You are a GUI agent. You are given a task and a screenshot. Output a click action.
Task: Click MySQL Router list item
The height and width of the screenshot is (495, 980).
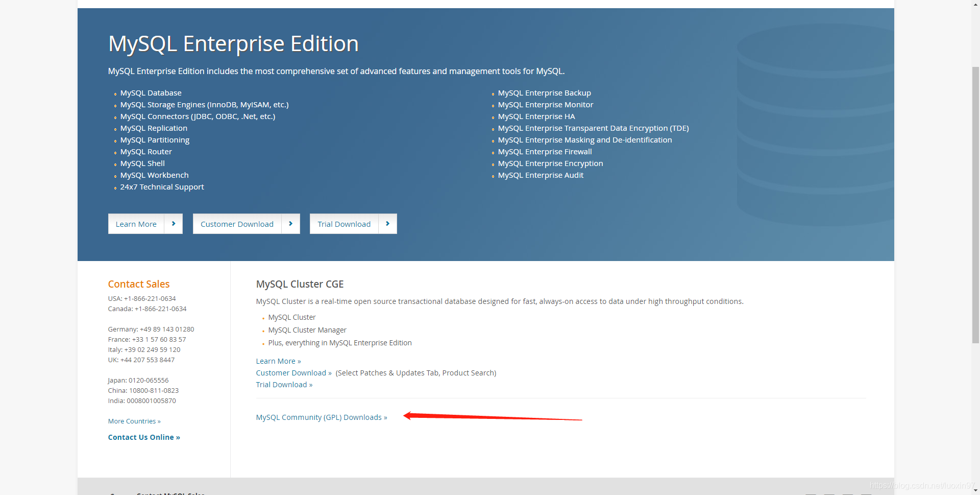click(x=146, y=152)
